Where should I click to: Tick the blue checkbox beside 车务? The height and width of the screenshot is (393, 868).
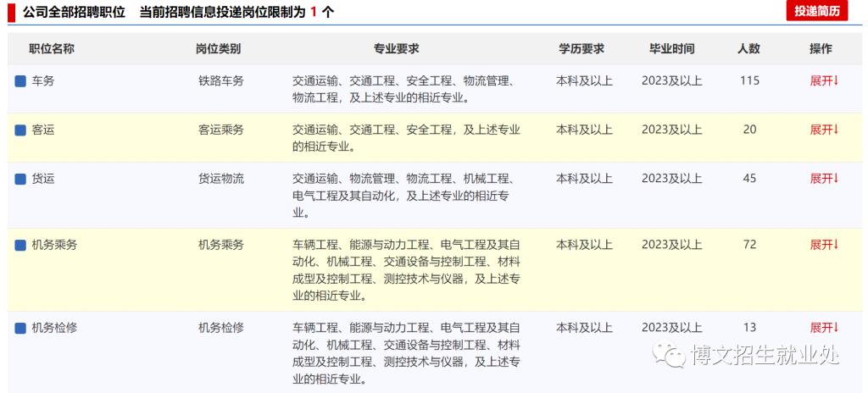pyautogui.click(x=20, y=81)
